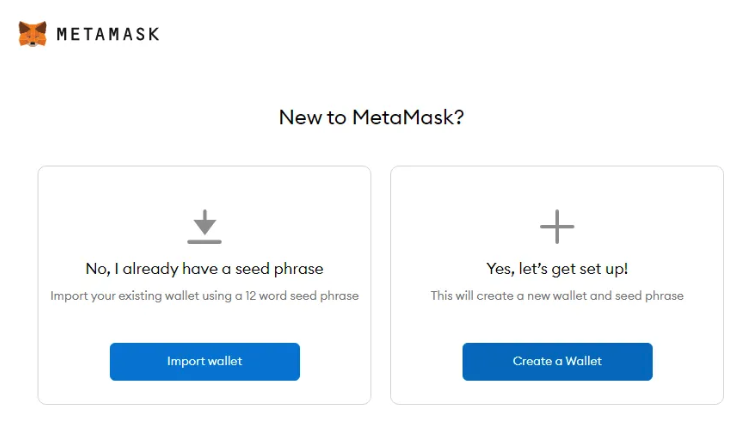
Task: Select the 'New to MetaMask?' heading
Action: coord(371,117)
